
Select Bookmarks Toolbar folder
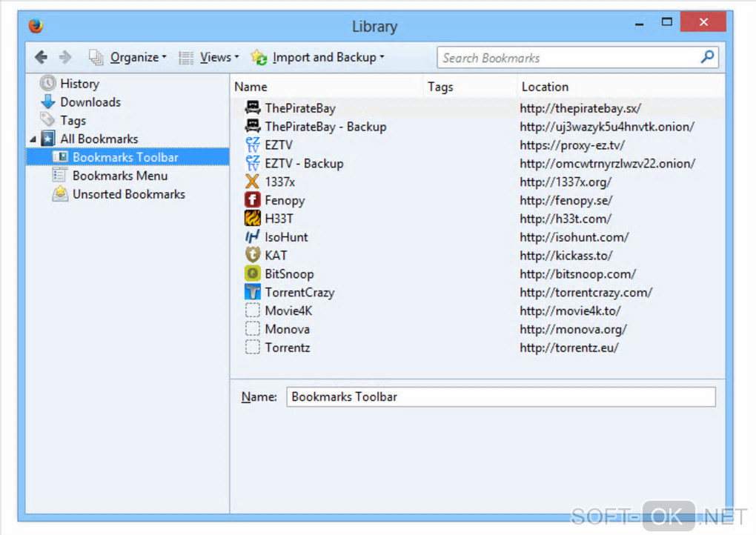(x=125, y=157)
